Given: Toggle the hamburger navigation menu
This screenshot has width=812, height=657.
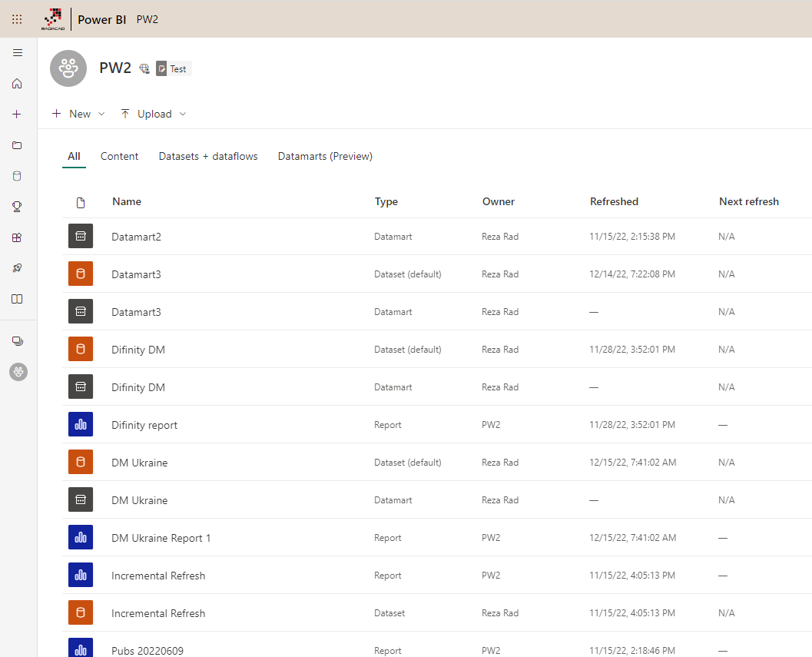Looking at the screenshot, I should tap(18, 53).
